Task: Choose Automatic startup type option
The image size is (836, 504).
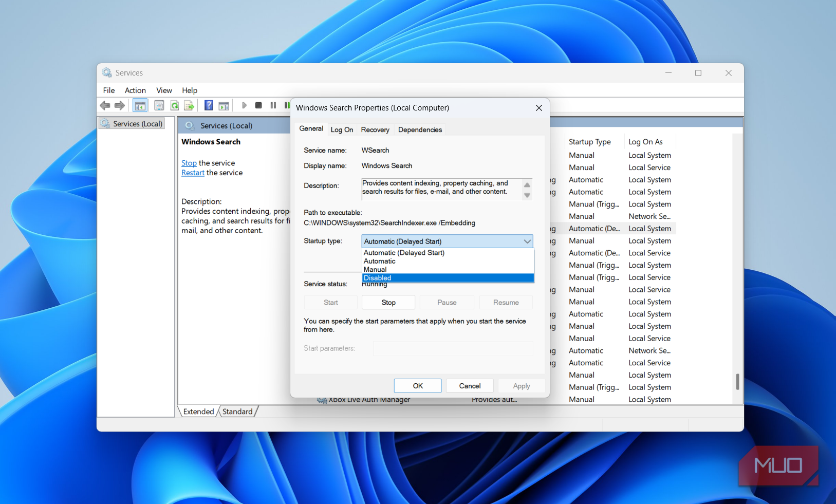Action: click(448, 261)
